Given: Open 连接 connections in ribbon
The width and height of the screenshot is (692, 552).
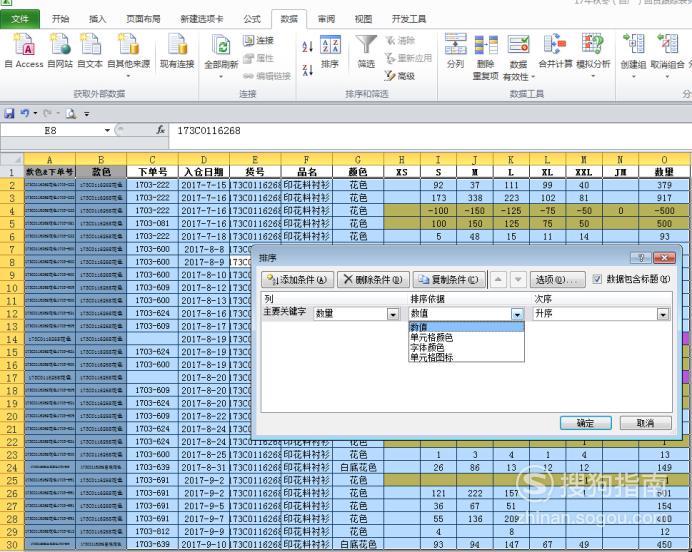Looking at the screenshot, I should [x=259, y=41].
